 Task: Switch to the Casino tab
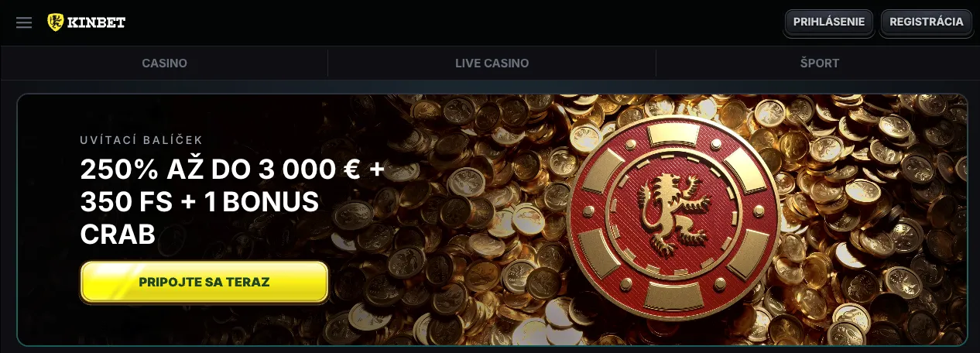(164, 63)
